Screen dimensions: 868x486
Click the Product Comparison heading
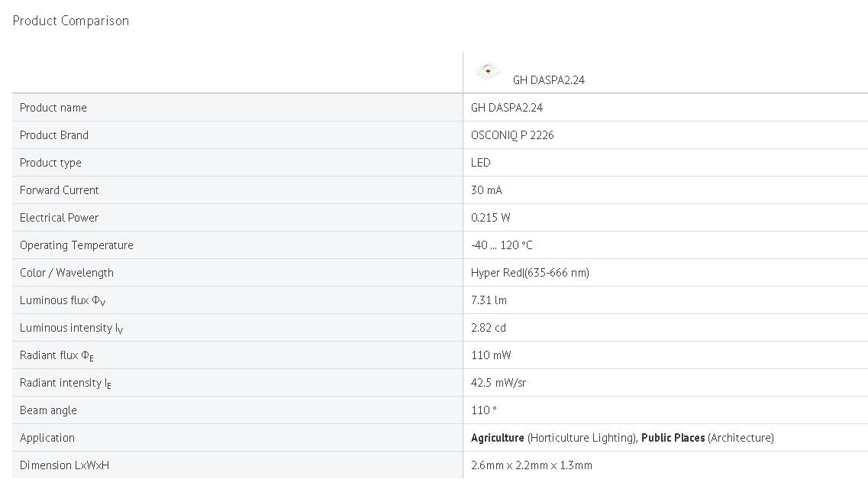click(71, 21)
